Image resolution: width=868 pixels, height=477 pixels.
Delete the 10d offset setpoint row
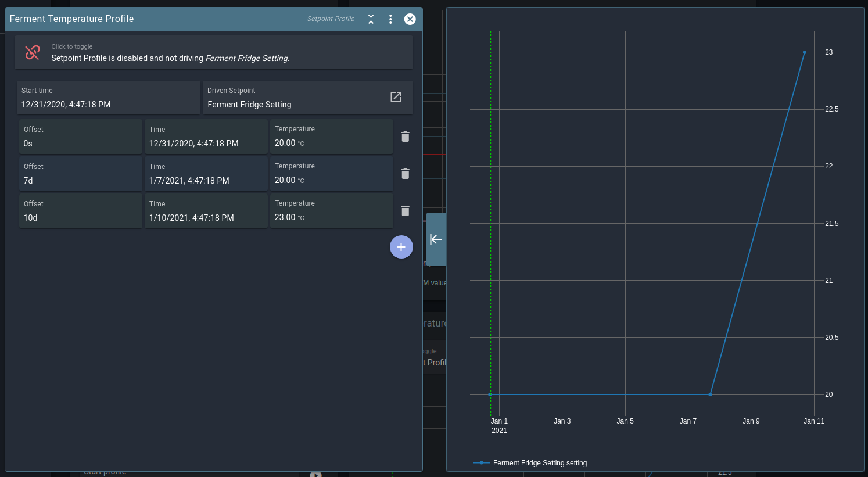(x=406, y=211)
